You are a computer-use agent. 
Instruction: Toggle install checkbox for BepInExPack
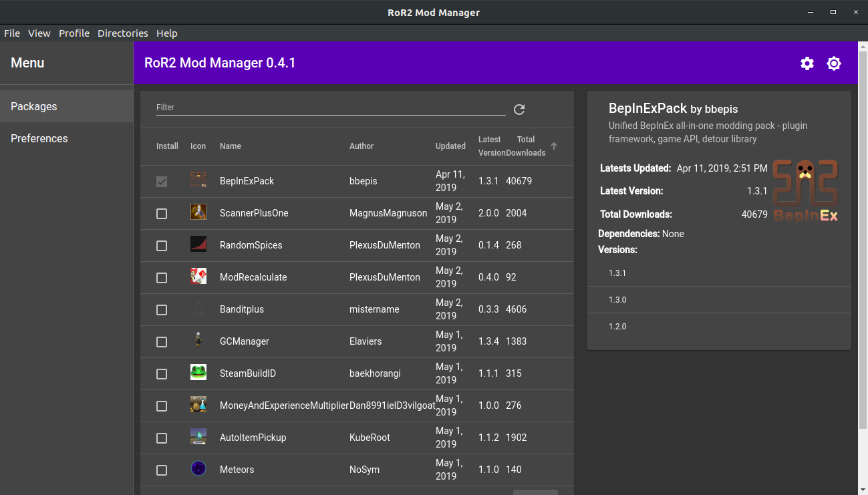click(x=162, y=182)
